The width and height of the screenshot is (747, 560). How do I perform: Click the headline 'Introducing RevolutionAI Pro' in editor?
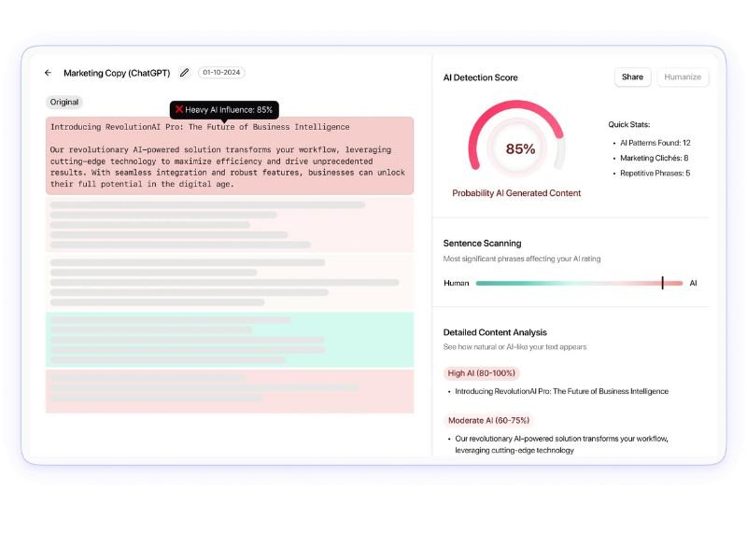click(200, 127)
